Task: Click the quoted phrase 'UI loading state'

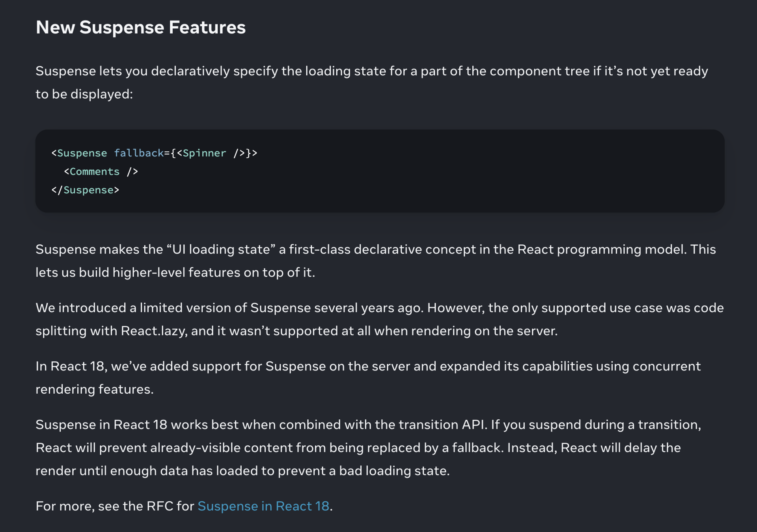Action: click(221, 249)
